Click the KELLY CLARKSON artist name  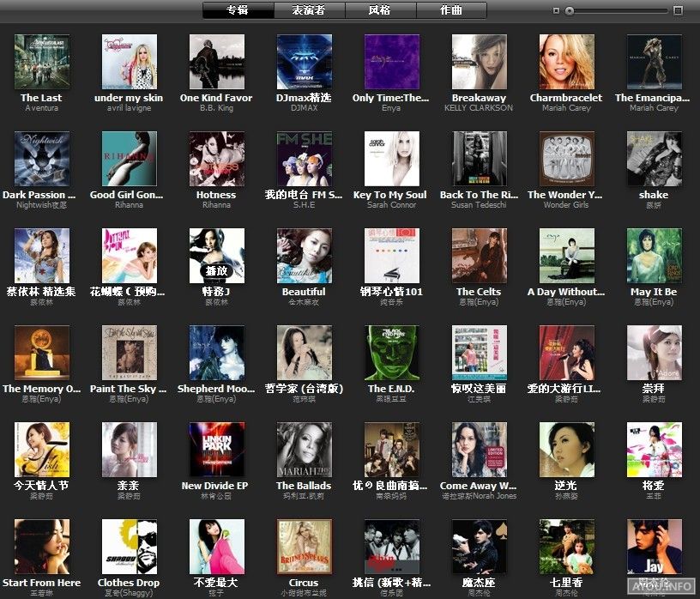pos(479,108)
